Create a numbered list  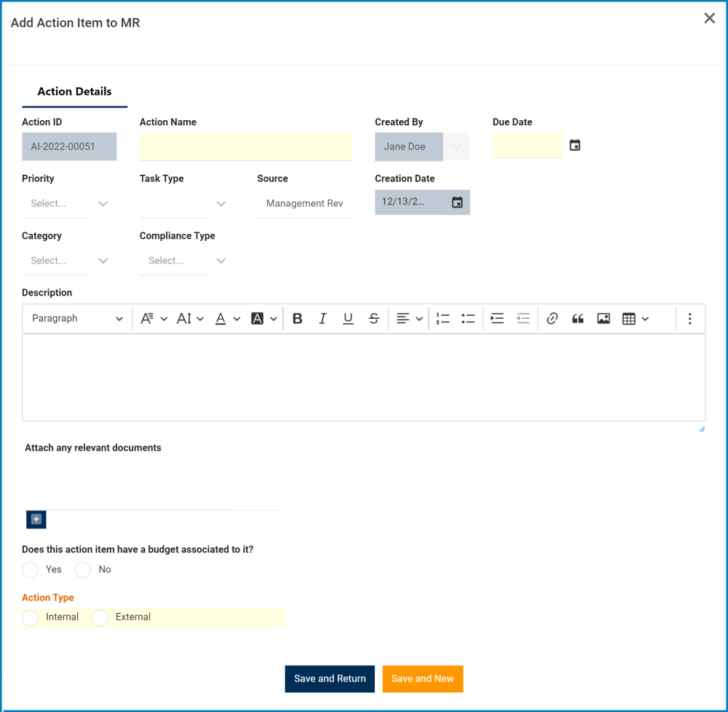point(443,318)
